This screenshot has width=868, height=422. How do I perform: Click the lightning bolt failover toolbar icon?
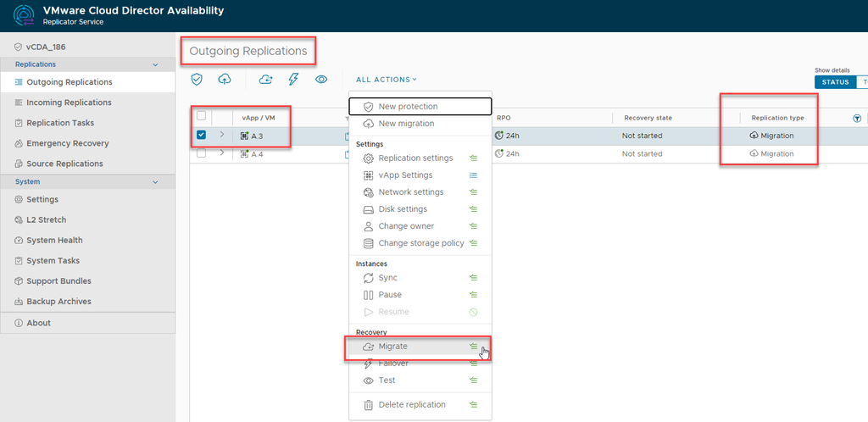293,79
